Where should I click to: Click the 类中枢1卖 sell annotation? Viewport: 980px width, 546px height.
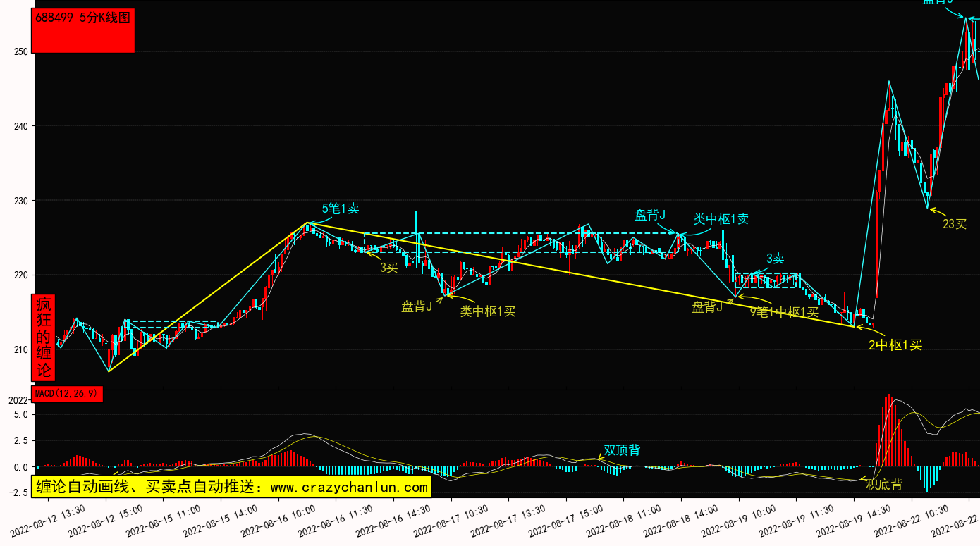click(x=721, y=219)
